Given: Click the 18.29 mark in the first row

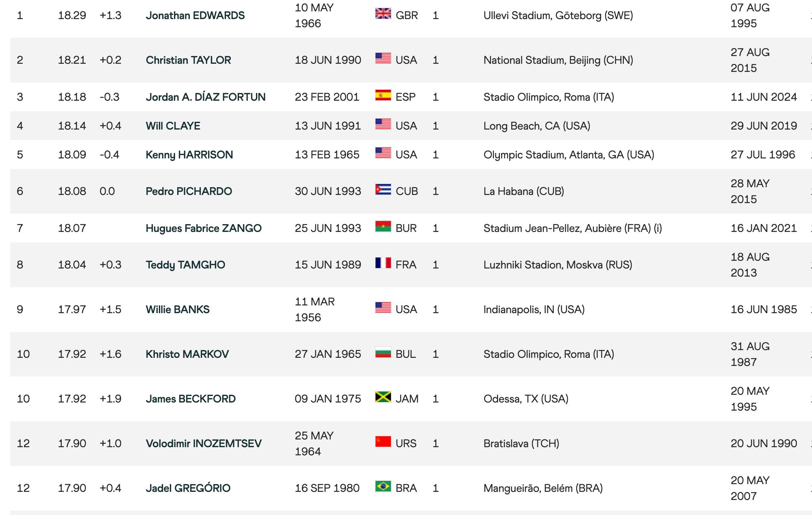Looking at the screenshot, I should [x=72, y=15].
